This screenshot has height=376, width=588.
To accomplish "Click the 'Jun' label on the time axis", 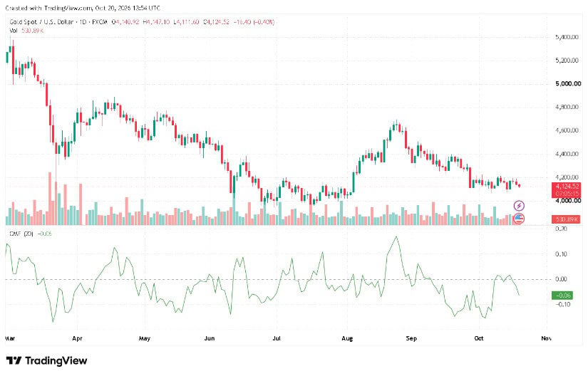I will tap(210, 338).
